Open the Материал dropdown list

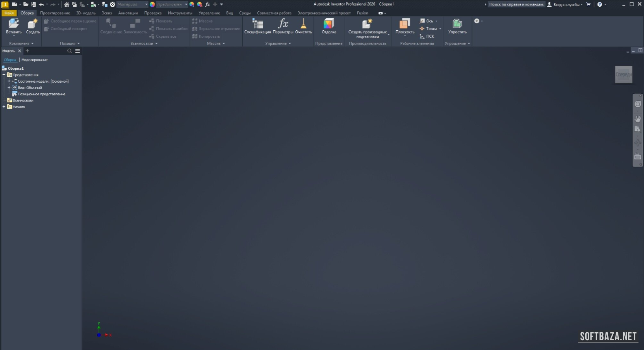click(146, 4)
